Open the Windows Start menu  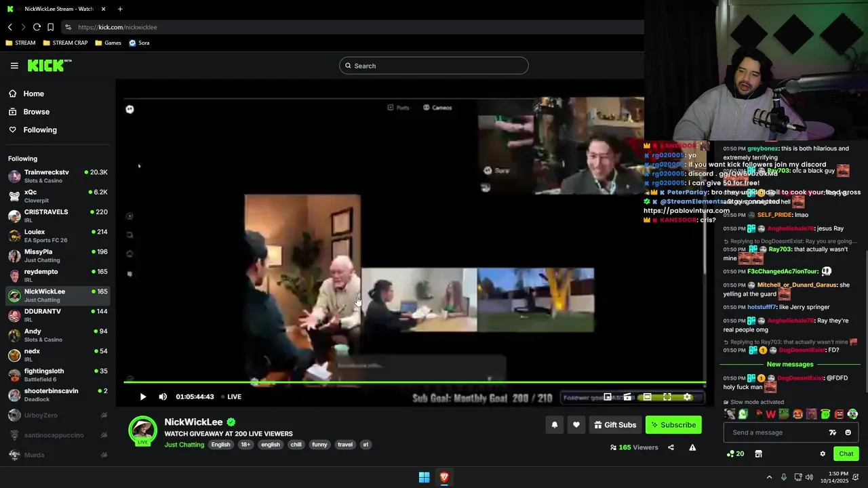(x=424, y=477)
